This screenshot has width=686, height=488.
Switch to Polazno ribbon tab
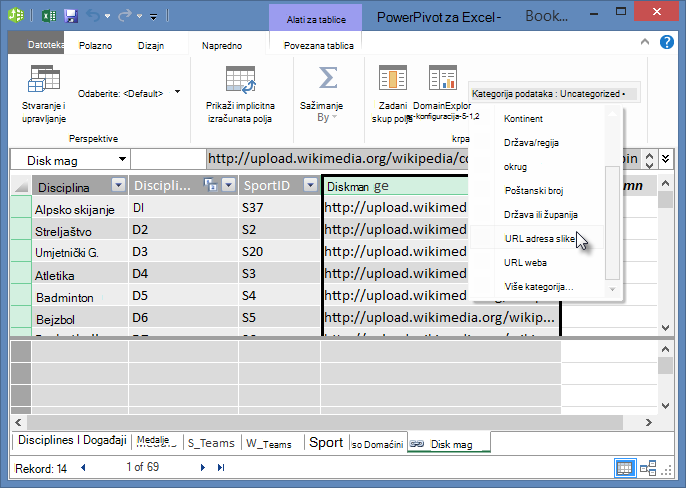click(x=95, y=46)
